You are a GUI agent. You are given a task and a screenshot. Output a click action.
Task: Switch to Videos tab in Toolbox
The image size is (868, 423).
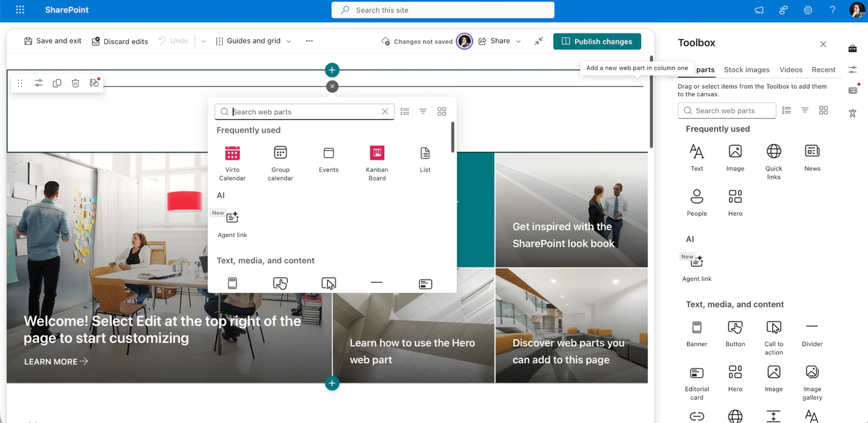point(790,69)
